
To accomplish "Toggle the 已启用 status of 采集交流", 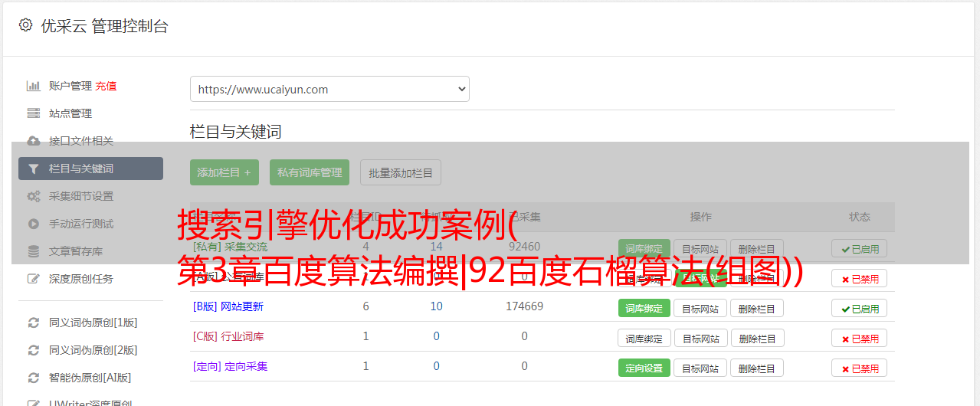I will pyautogui.click(x=859, y=249).
